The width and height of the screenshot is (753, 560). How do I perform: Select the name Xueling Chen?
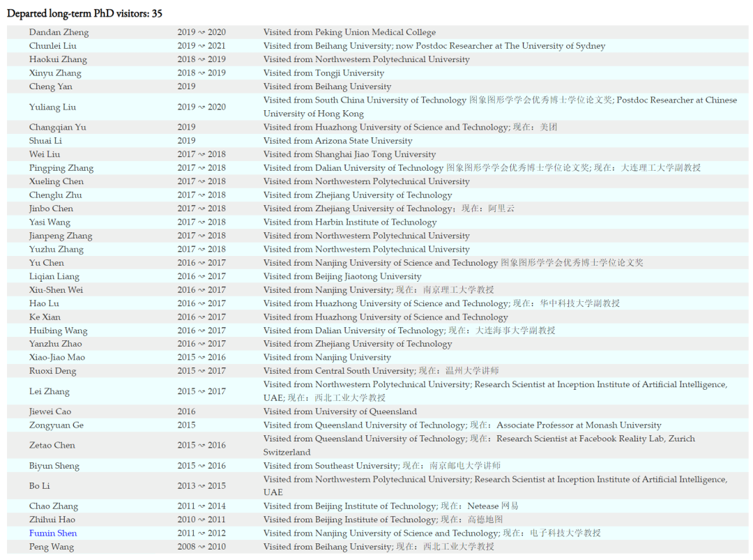pyautogui.click(x=56, y=181)
